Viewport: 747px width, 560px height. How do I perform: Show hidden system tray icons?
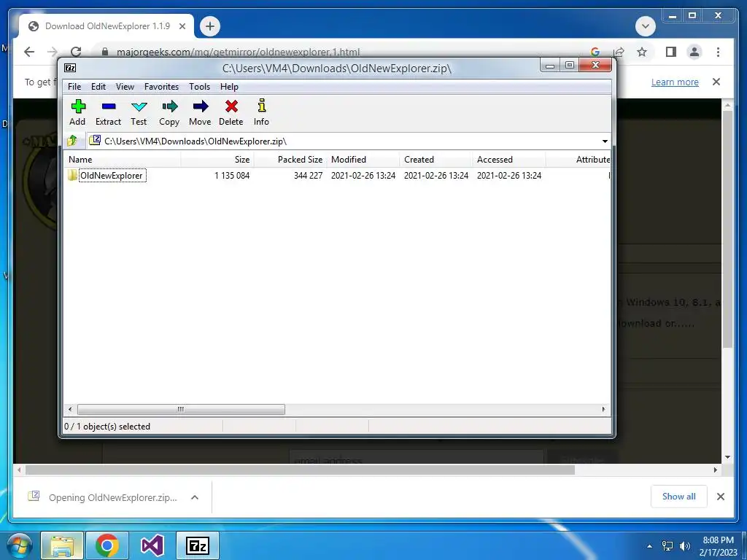649,545
